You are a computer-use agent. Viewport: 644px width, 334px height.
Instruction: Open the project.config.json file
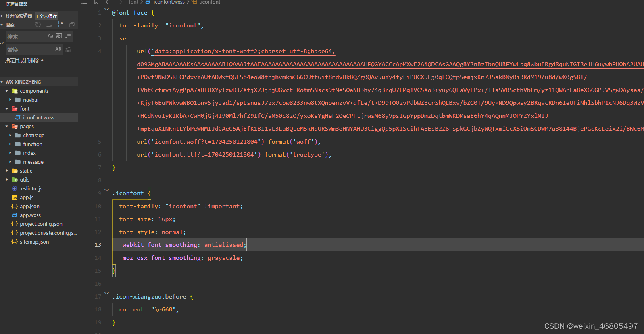click(41, 224)
